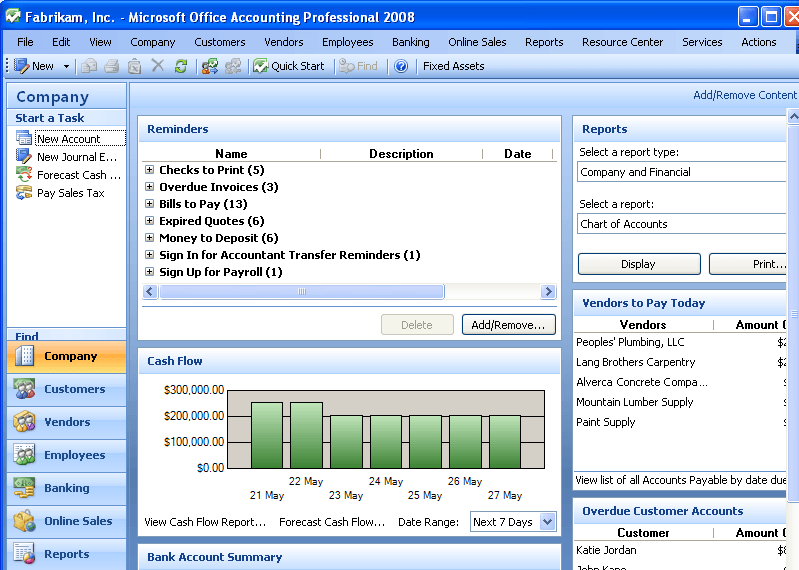The width and height of the screenshot is (799, 570).
Task: Expand Sign In for Accountant Transfer Reminders
Action: tap(149, 255)
